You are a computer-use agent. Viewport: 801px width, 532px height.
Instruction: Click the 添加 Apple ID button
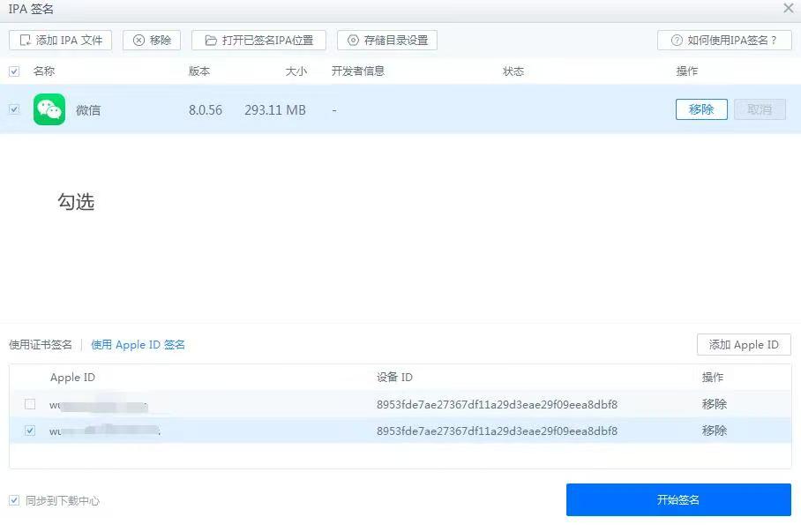(744, 344)
